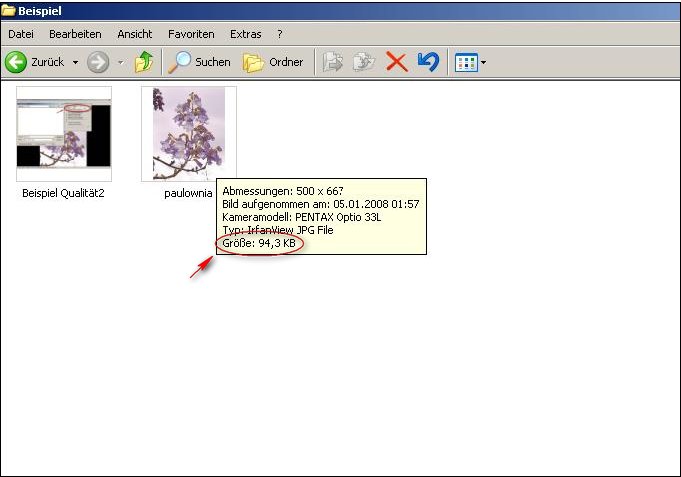Image resolution: width=681 pixels, height=477 pixels.
Task: Open Suchen search panel
Action: coord(199,62)
